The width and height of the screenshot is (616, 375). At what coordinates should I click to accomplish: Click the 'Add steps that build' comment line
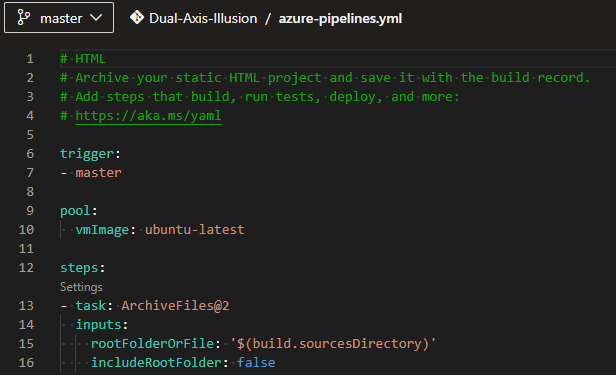(260, 97)
